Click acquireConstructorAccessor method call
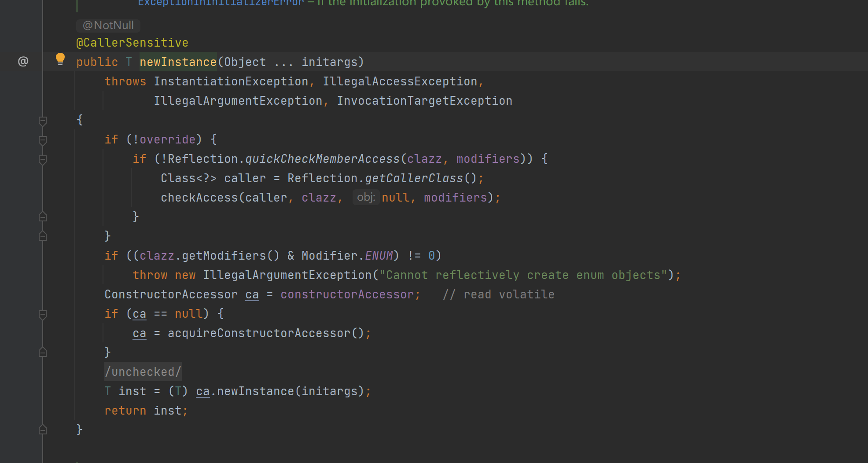The width and height of the screenshot is (868, 463). coord(259,333)
